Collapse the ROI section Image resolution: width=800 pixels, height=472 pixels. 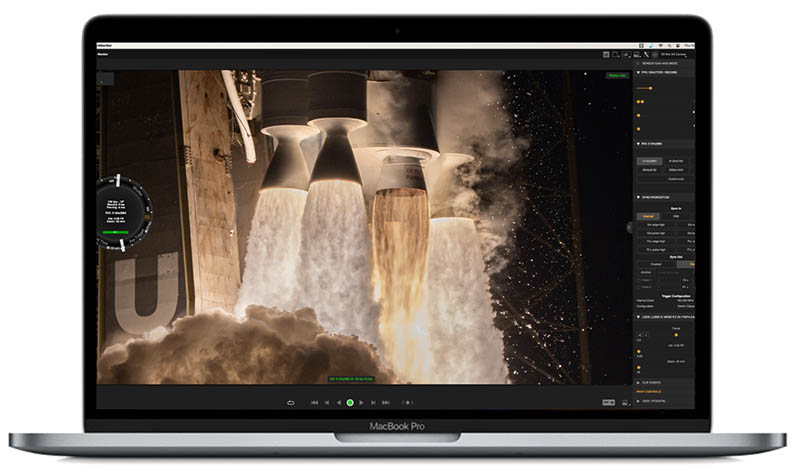pyautogui.click(x=638, y=144)
